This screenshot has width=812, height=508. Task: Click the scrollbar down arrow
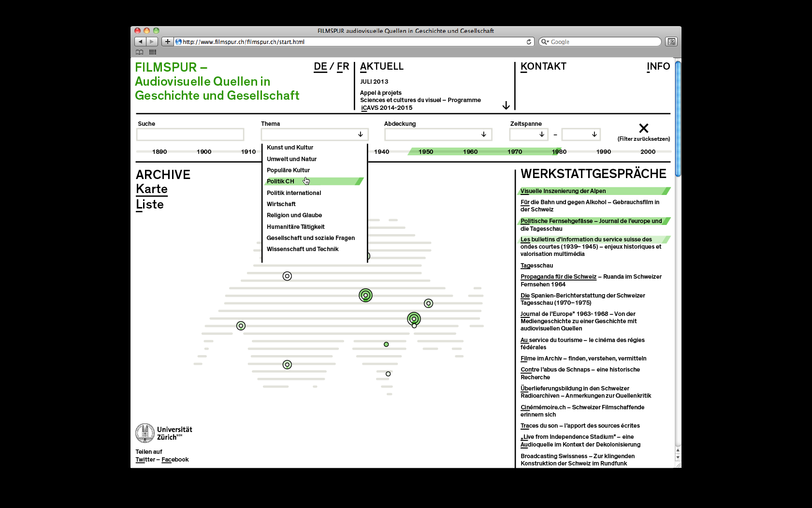tap(678, 457)
